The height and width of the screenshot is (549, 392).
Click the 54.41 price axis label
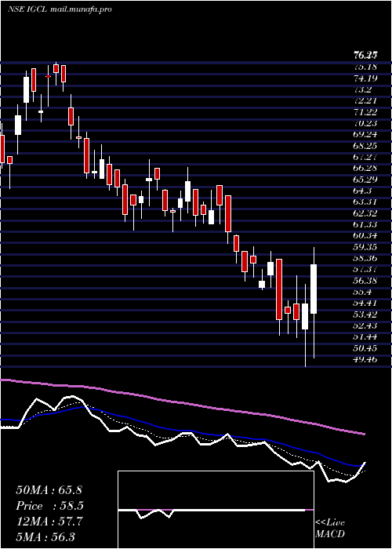(x=366, y=304)
